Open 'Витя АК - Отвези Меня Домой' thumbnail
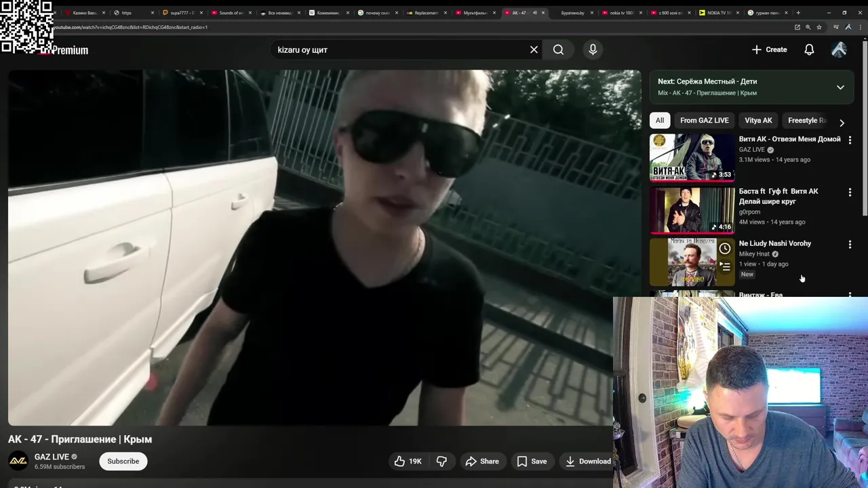The image size is (868, 488). (692, 158)
